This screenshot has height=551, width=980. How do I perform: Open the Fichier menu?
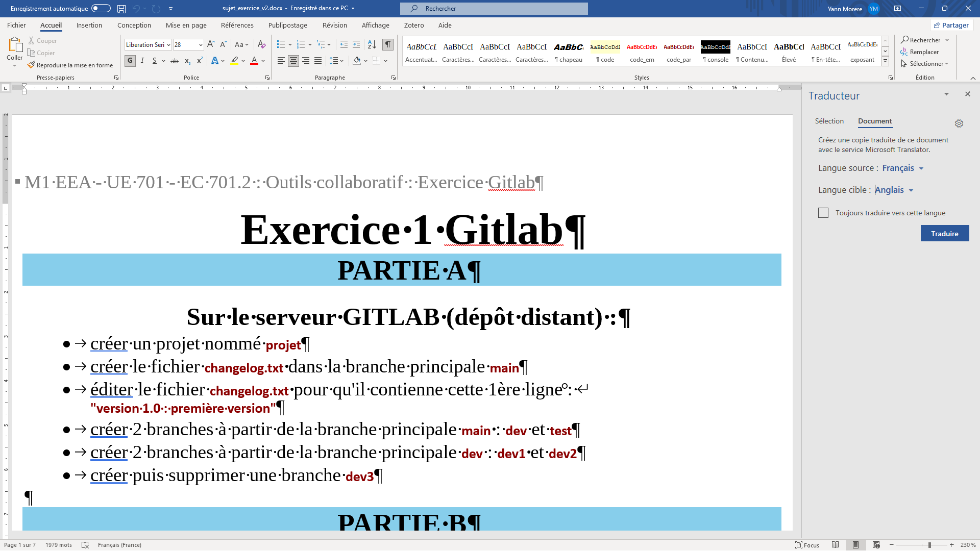point(16,26)
